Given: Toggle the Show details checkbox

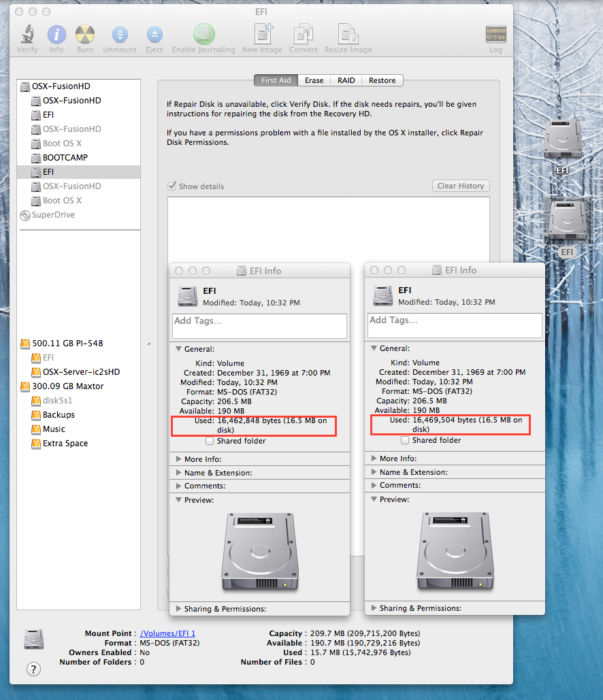Looking at the screenshot, I should [172, 186].
